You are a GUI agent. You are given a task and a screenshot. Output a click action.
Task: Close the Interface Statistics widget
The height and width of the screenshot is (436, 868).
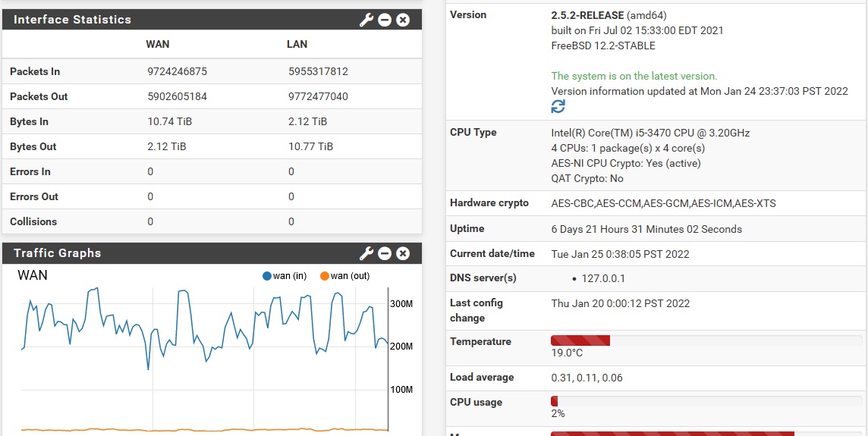[x=403, y=20]
